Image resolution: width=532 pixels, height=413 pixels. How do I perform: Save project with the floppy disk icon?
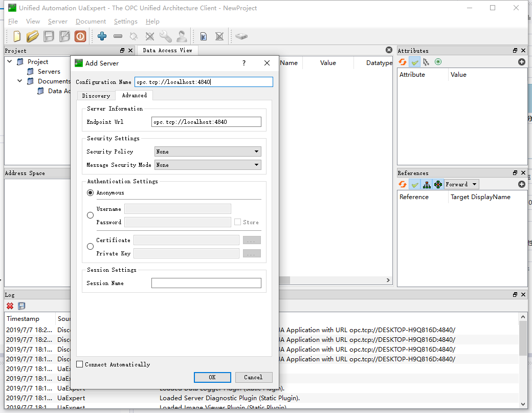[x=49, y=36]
